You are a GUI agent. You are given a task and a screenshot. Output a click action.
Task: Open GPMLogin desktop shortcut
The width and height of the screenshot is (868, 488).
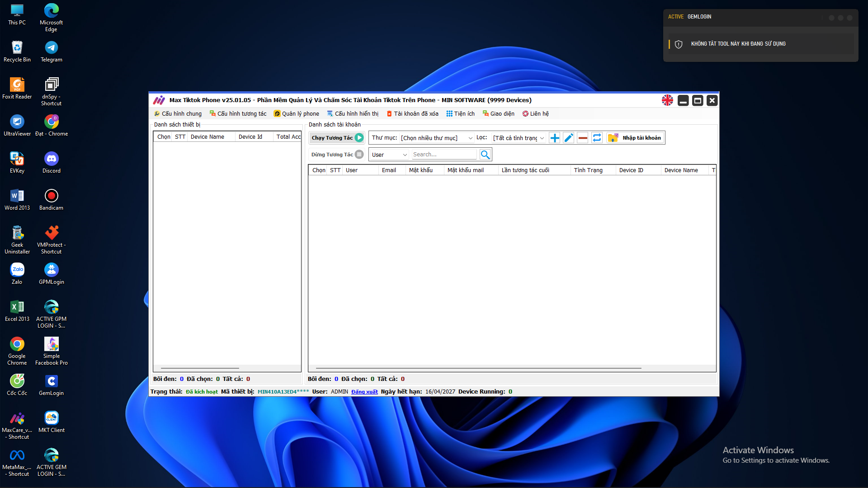click(x=52, y=274)
